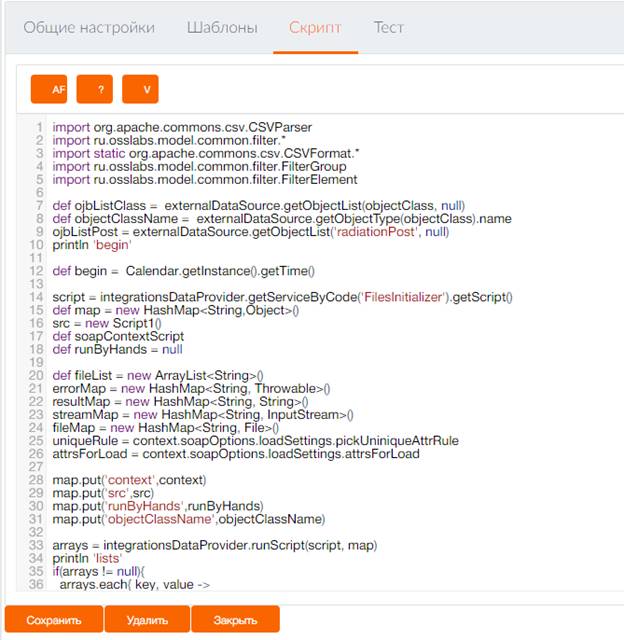Click the map.put('objectClassName') line

(189, 519)
